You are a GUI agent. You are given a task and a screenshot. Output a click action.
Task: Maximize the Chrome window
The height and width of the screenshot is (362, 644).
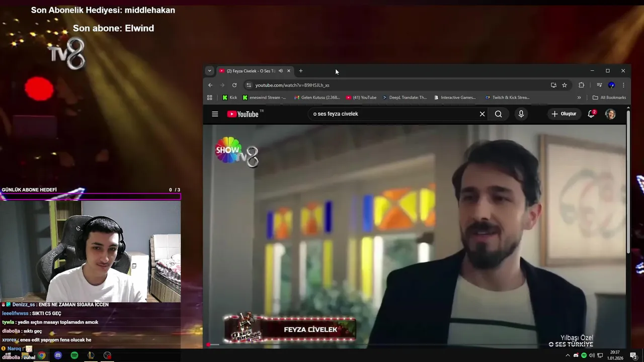pyautogui.click(x=608, y=71)
